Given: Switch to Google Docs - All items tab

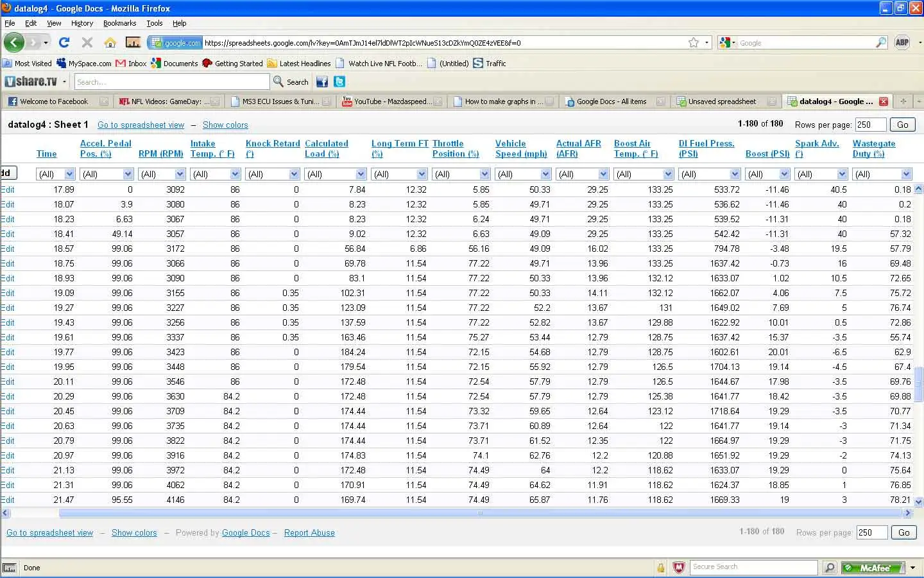Looking at the screenshot, I should 612,101.
